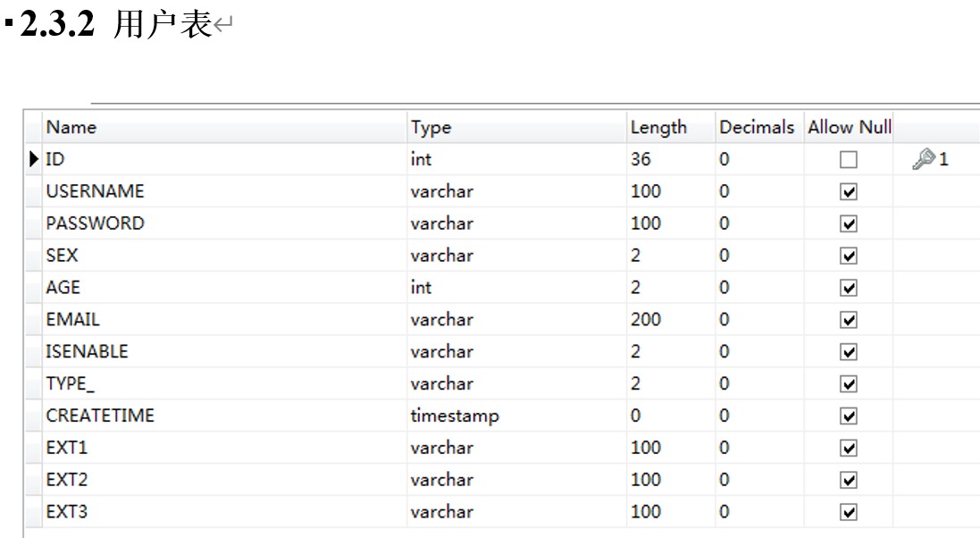Select the USERNAME field name cell
Viewport: 980px width, 538px height.
[x=225, y=191]
